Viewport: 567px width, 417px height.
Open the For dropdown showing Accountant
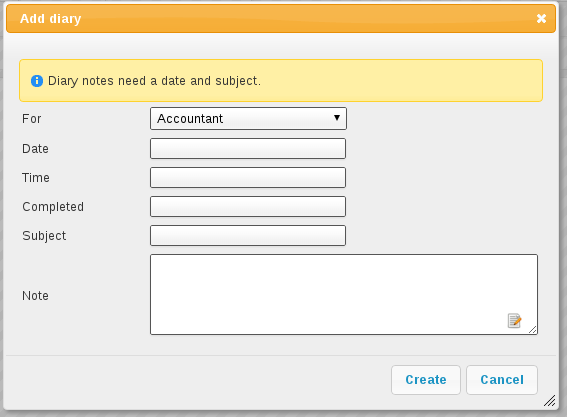point(248,118)
